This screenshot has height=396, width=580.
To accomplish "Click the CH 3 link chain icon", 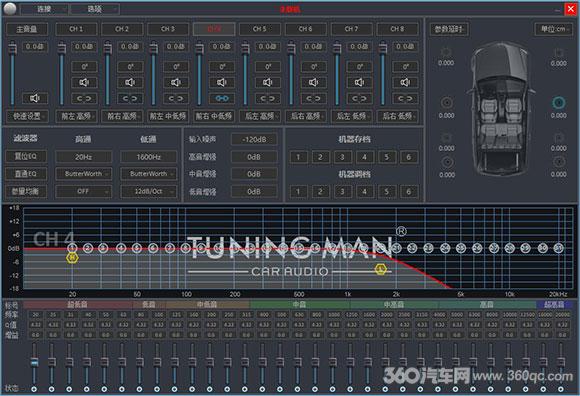I will coord(176,98).
